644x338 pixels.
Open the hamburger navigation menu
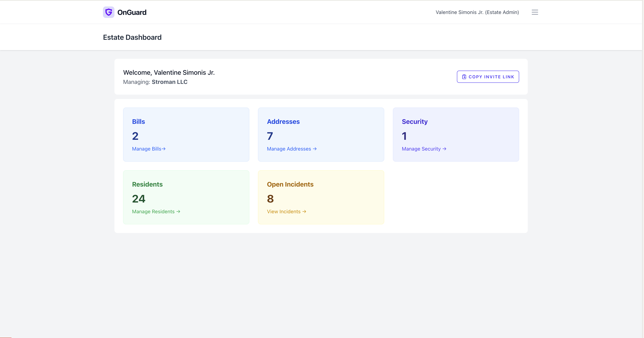[x=535, y=12]
